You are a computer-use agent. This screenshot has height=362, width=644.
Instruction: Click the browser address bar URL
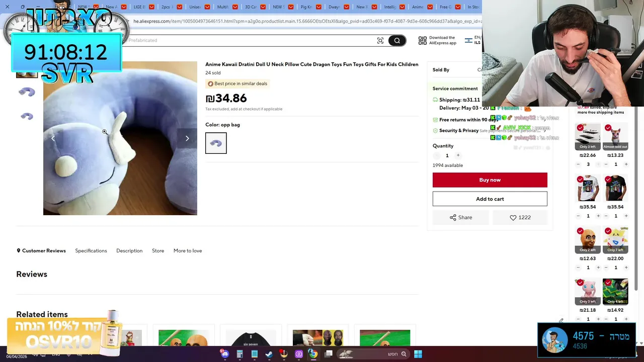[x=307, y=22]
